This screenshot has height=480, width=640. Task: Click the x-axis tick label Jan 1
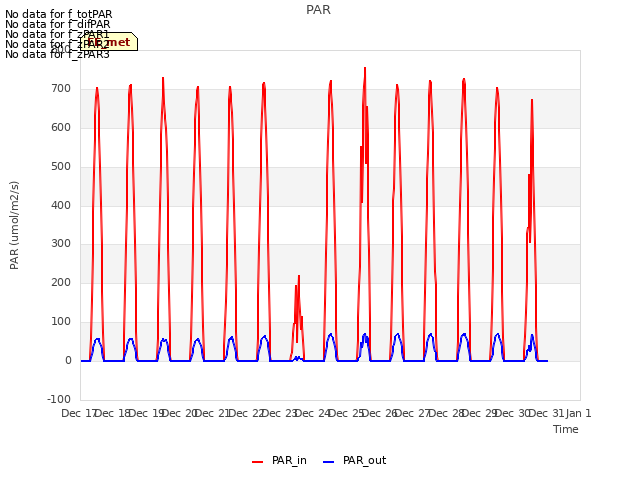click(579, 413)
